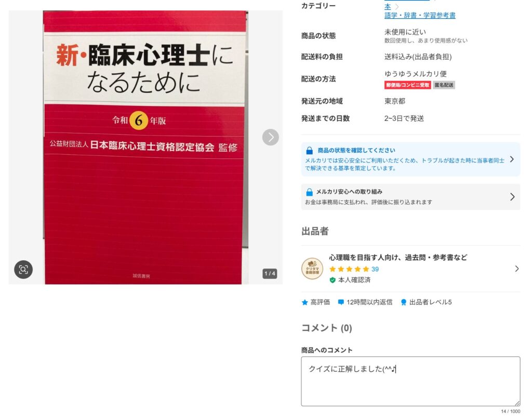The width and height of the screenshot is (532, 417).
Task: Click the 12時間以内返信 speech bubble badge
Action: coord(341,302)
